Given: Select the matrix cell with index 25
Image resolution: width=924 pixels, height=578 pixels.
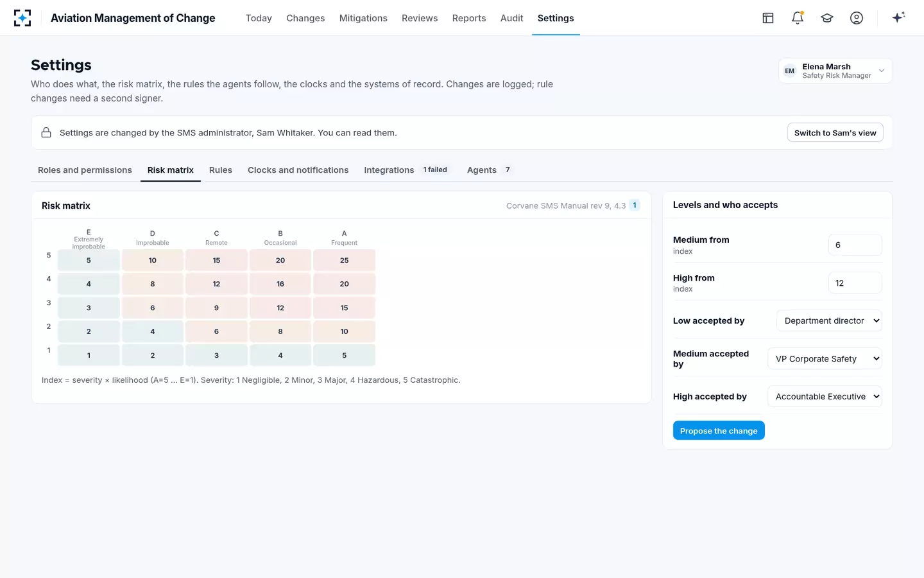Looking at the screenshot, I should (x=345, y=260).
